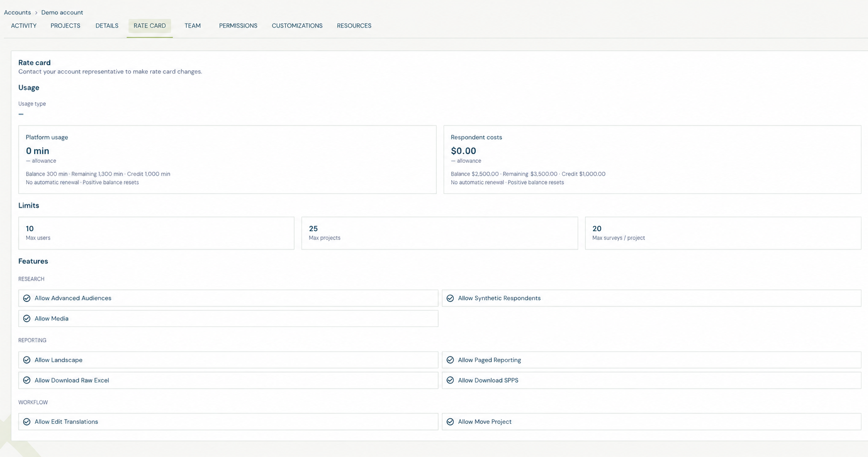
Task: Click the '25' Max projects limit value
Action: tap(313, 228)
